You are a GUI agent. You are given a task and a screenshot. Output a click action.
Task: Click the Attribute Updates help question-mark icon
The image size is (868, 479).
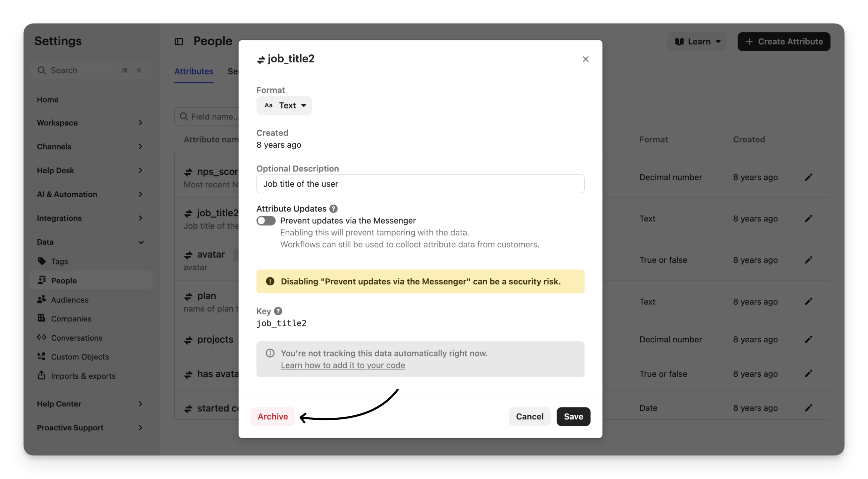tap(333, 209)
